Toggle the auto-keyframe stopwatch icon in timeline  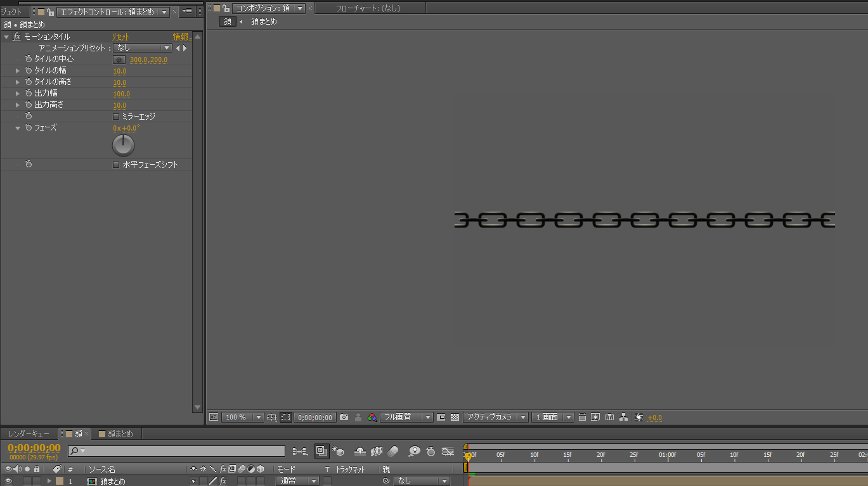[431, 451]
